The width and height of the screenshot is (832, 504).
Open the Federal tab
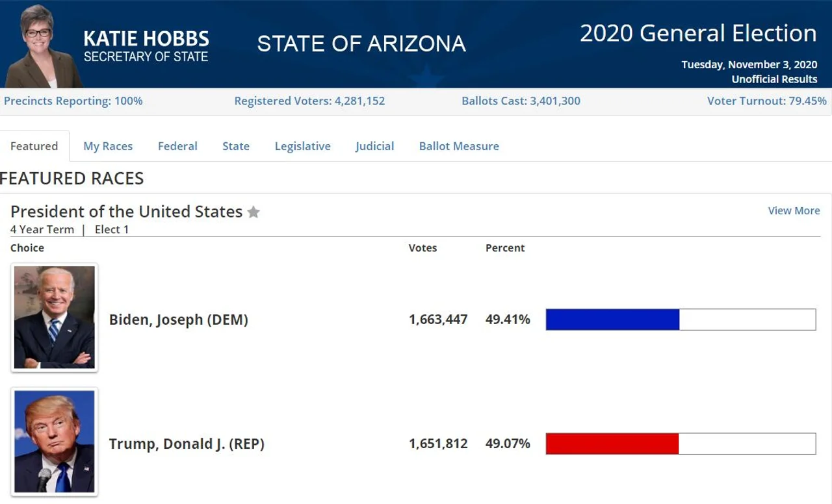177,146
